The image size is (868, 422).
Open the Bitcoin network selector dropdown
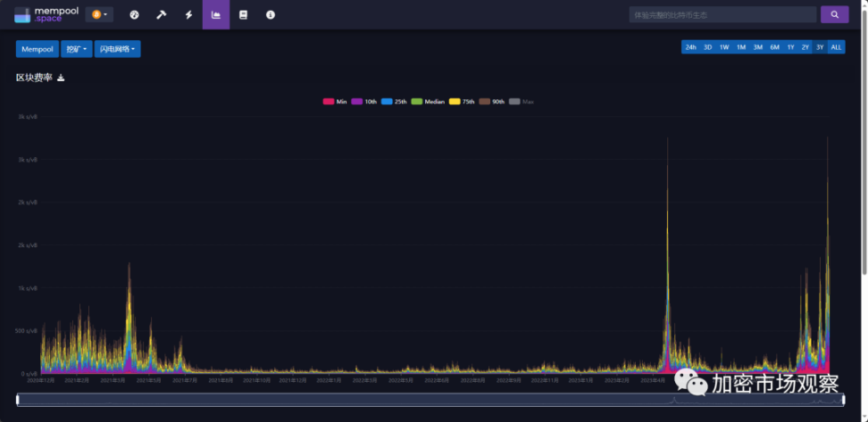[x=99, y=14]
